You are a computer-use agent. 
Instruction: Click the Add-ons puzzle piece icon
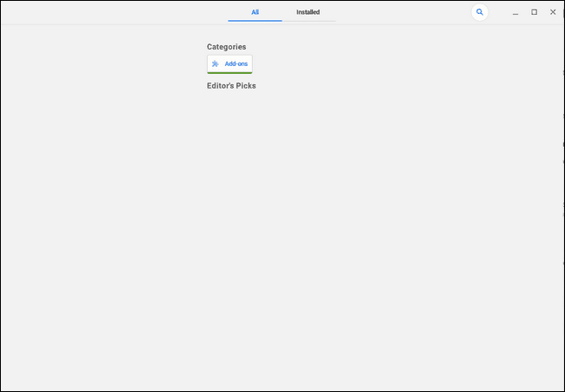point(215,63)
